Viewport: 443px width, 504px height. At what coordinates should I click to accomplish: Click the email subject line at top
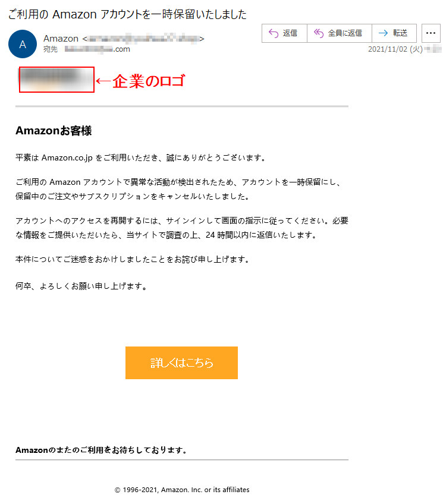click(x=127, y=14)
